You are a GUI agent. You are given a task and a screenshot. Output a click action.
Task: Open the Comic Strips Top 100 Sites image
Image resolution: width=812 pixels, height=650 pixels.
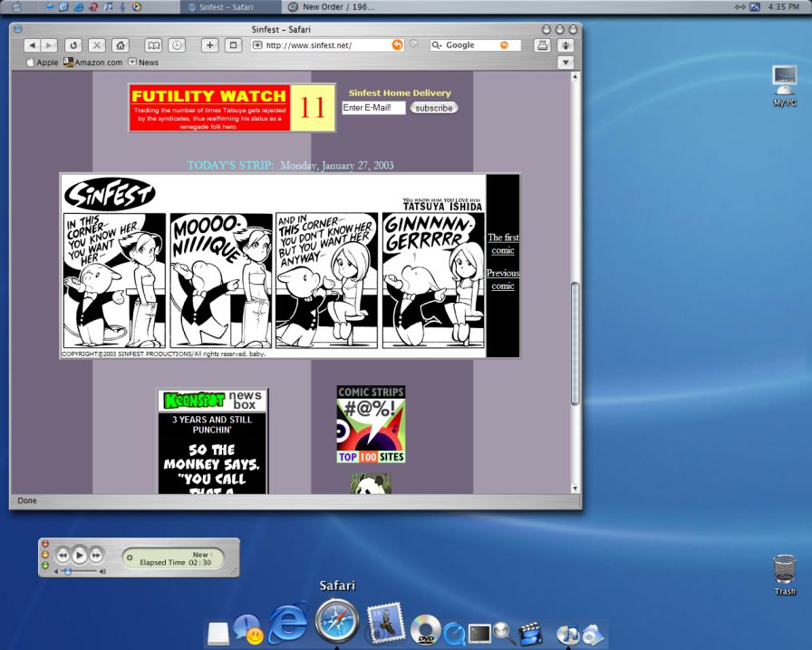tap(371, 424)
